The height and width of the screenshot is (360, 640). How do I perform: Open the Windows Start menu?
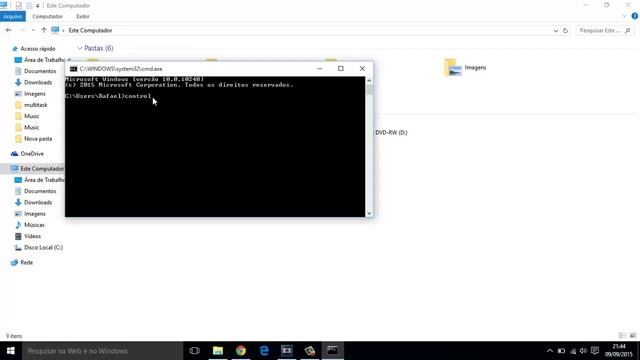pos(11,351)
